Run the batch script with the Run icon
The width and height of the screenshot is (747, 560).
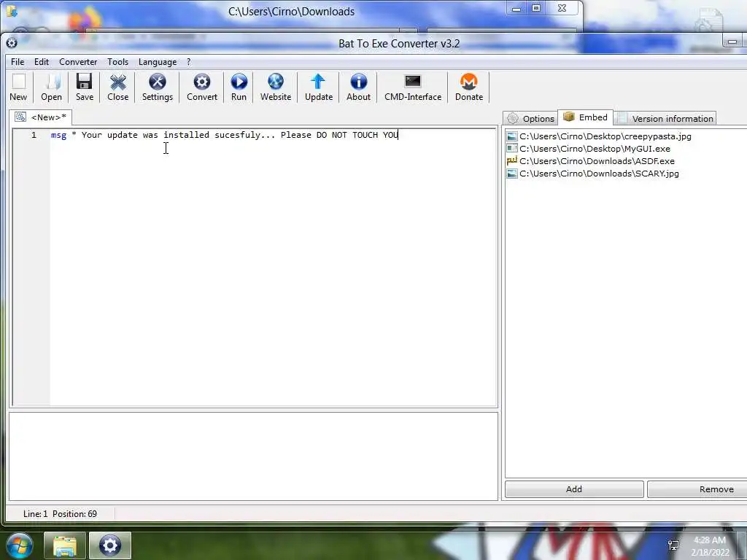point(239,87)
